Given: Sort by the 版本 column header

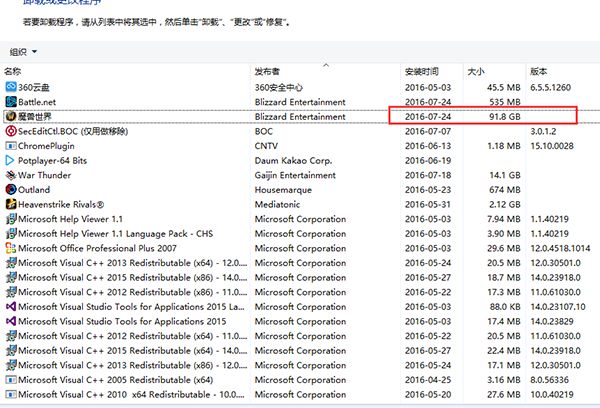Looking at the screenshot, I should pos(538,71).
